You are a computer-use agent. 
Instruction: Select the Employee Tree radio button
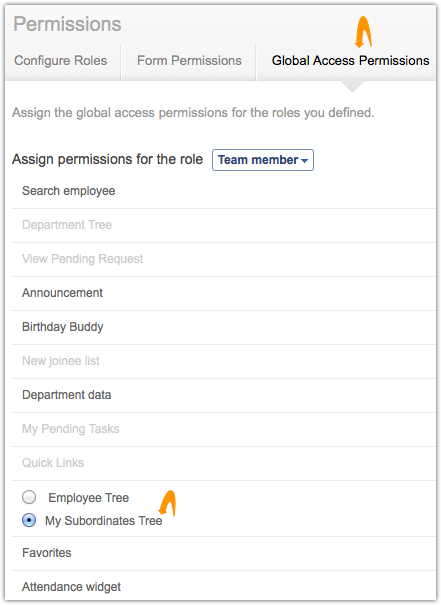coord(29,497)
